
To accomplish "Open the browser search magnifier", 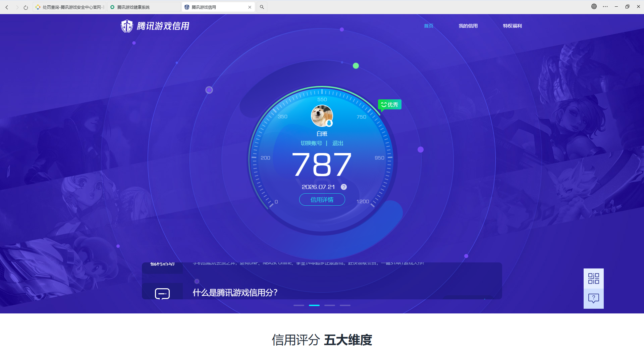I will pos(262,7).
